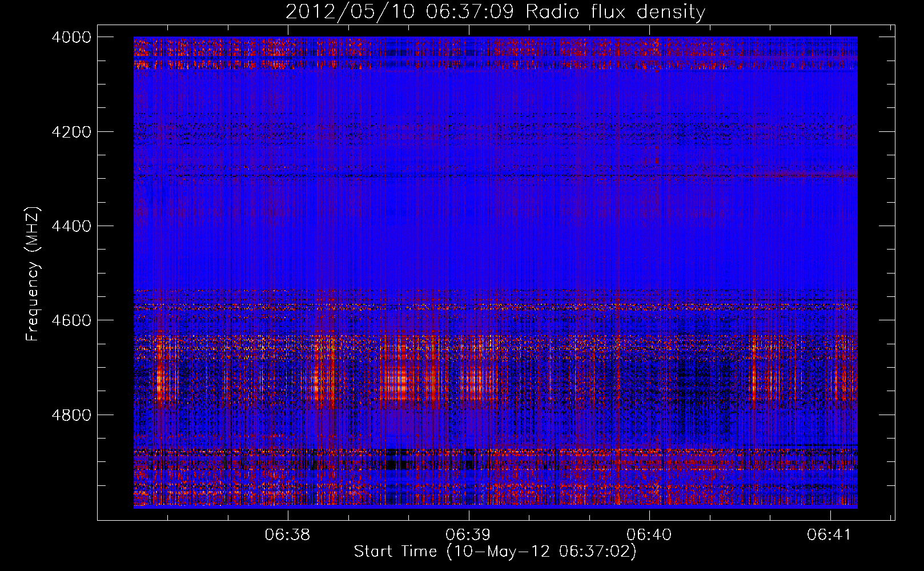Click the 06:41 time axis label
Viewport: 924px width, 571px height.
829,535
